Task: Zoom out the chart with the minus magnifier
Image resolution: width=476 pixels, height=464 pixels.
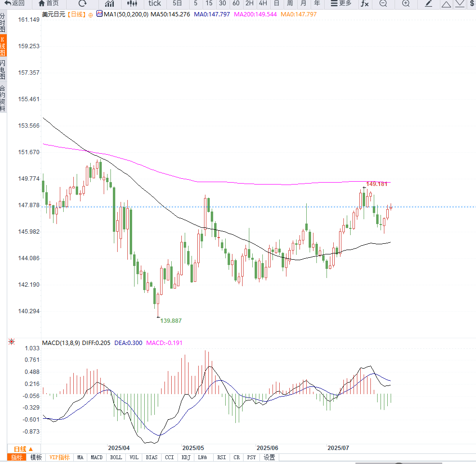Action: [383, 3]
